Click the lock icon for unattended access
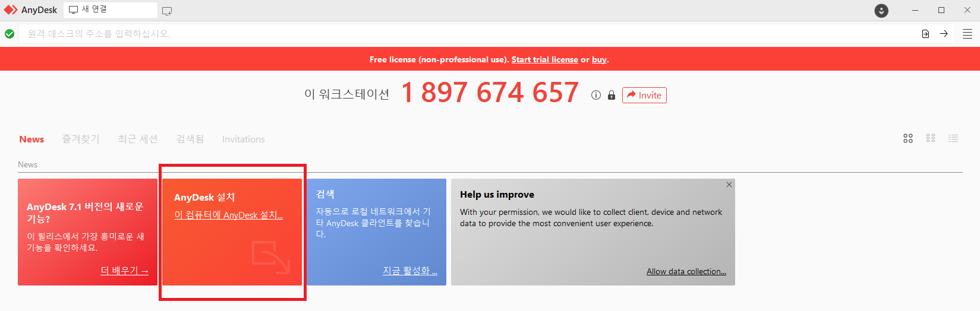 point(612,95)
